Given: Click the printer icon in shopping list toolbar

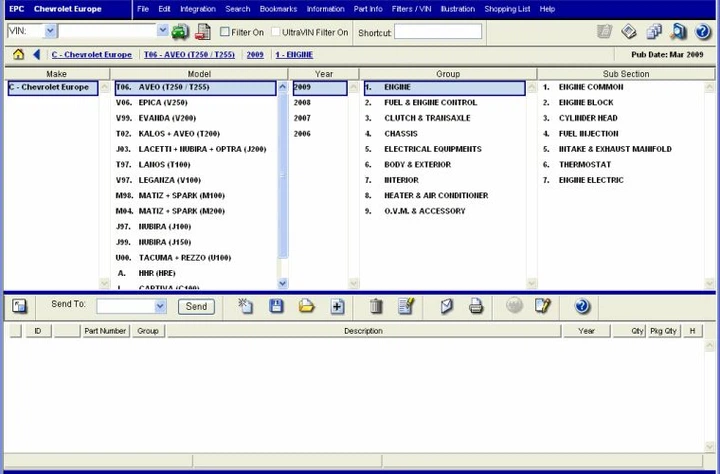Looking at the screenshot, I should (476, 306).
